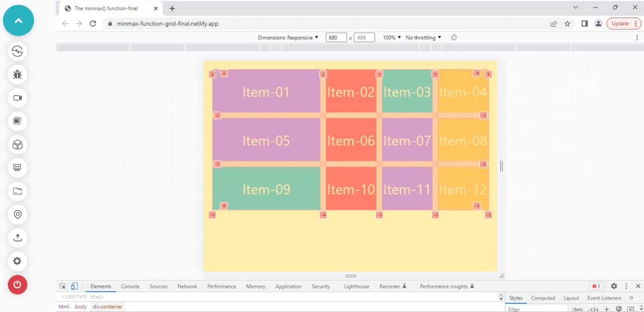This screenshot has width=644, height=312.
Task: Open the Dimensions: Responsive dropdown
Action: click(288, 37)
